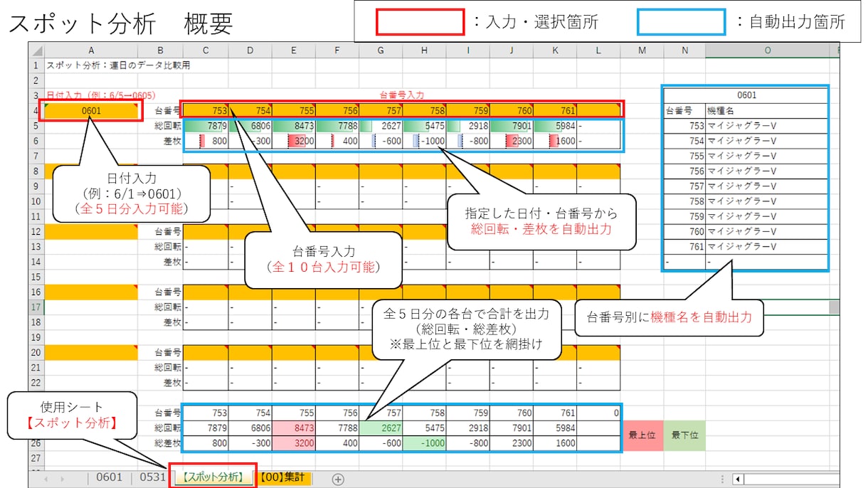This screenshot has height=488, width=868.
Task: Select the 台番号 header cell in column N
Action: pyautogui.click(x=684, y=110)
